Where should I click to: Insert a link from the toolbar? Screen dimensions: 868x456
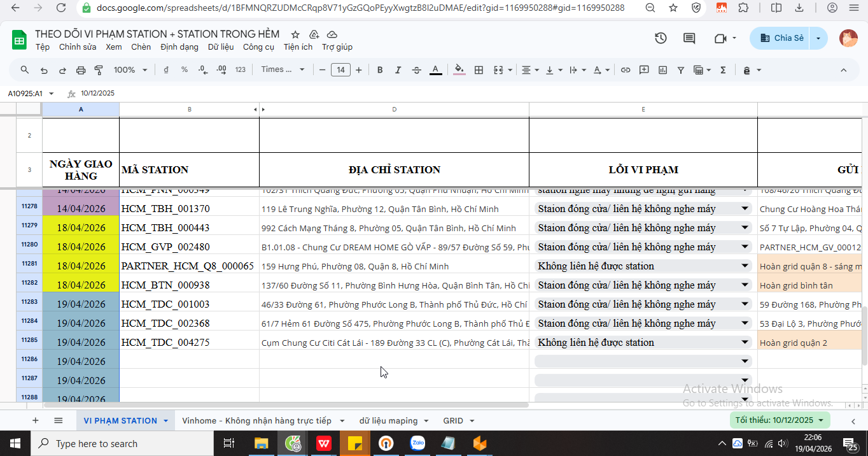[x=626, y=70]
